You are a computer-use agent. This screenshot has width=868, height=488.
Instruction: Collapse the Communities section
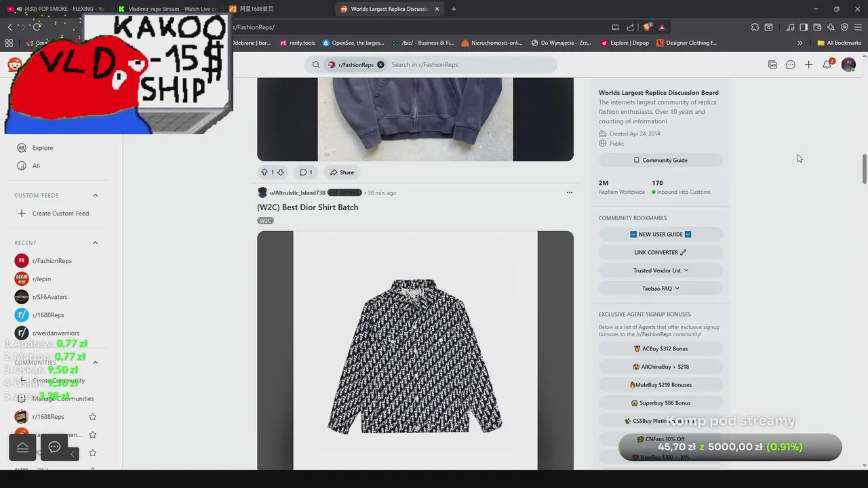coord(95,363)
